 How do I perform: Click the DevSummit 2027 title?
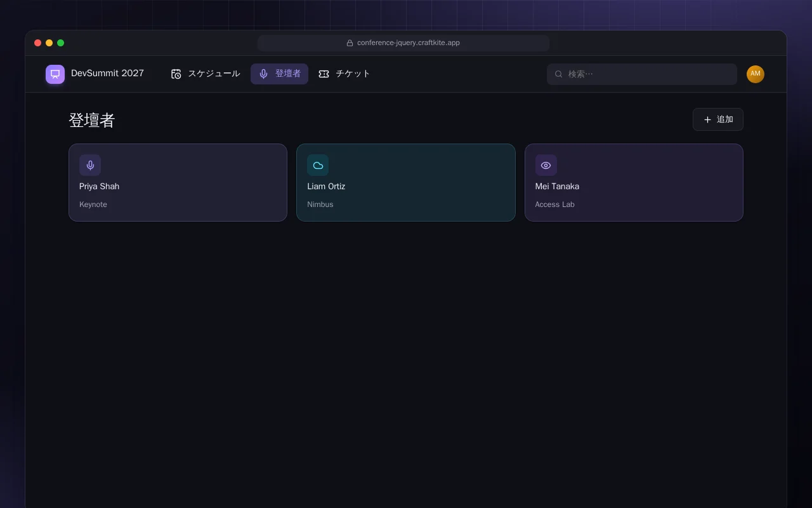coord(107,73)
